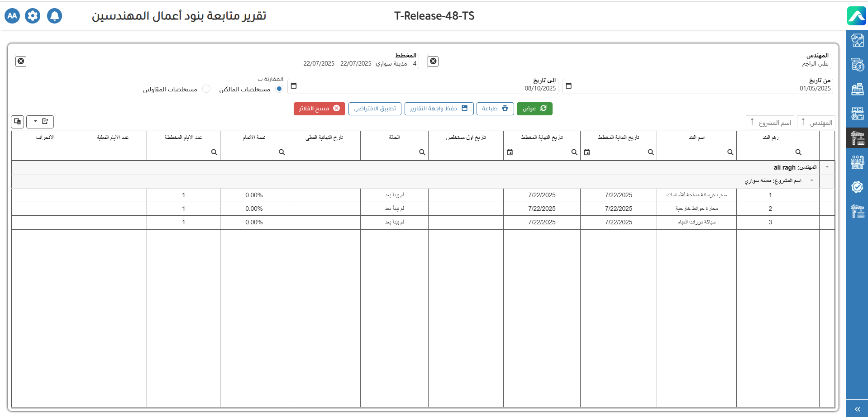This screenshot has width=868, height=417.
Task: Click the مسح الفلاتر red button
Action: [319, 109]
